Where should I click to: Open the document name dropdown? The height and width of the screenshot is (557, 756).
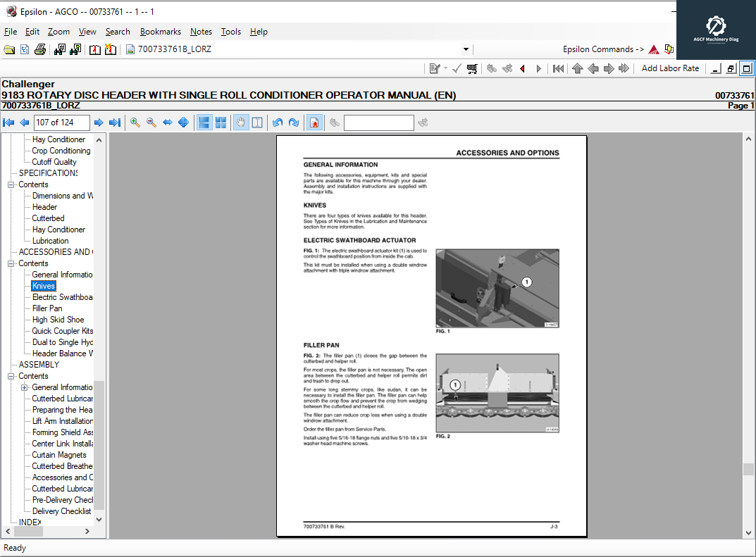(x=466, y=49)
